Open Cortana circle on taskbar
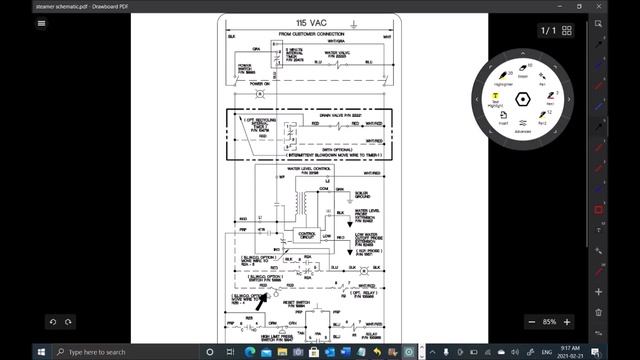 [x=210, y=352]
